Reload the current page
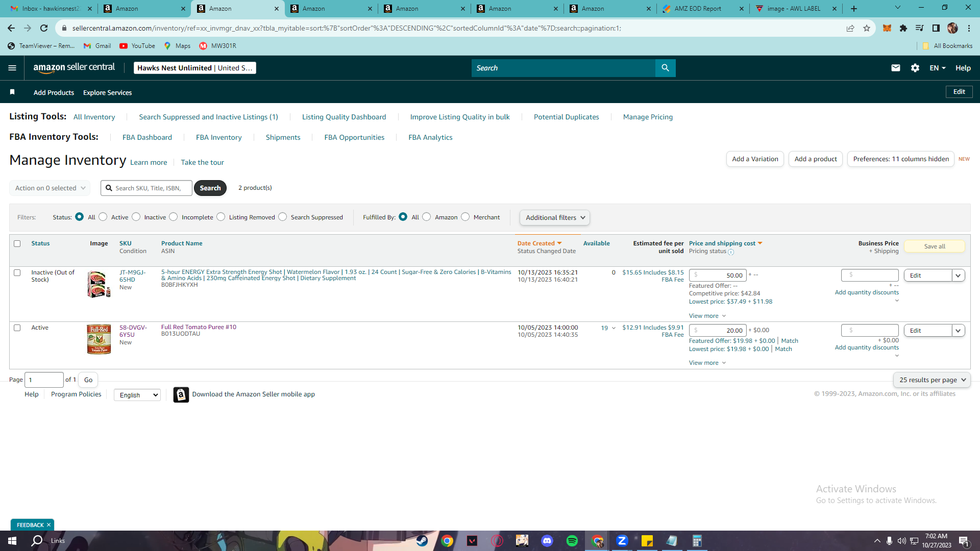Image resolution: width=980 pixels, height=551 pixels. tap(44, 28)
